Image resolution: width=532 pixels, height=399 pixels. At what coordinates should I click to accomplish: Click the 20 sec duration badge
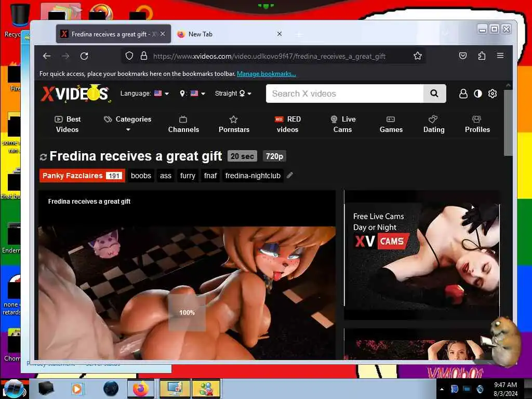coord(242,156)
